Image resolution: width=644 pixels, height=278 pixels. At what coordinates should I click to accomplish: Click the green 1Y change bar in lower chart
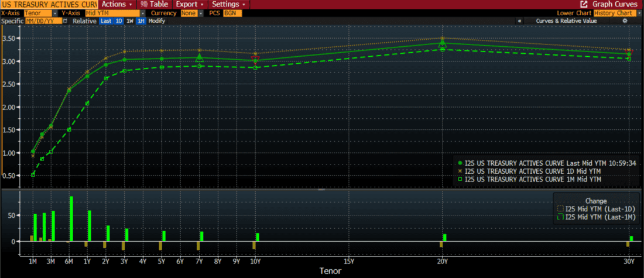(90, 226)
